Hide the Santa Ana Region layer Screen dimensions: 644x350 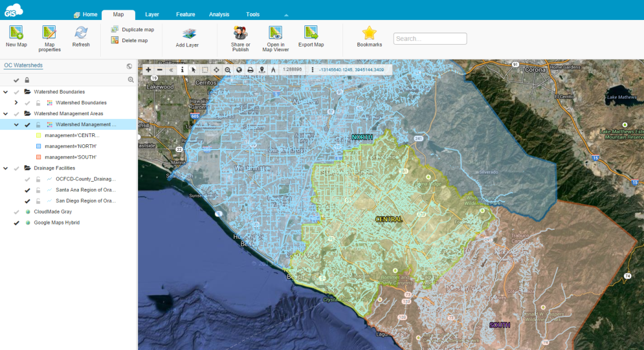tap(27, 190)
